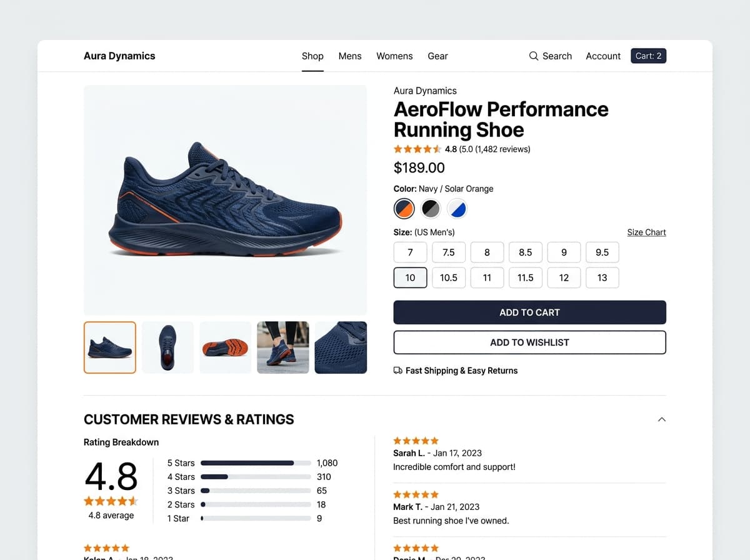Viewport: 750px width, 560px height.
Task: Choose size 8.5
Action: [526, 252]
